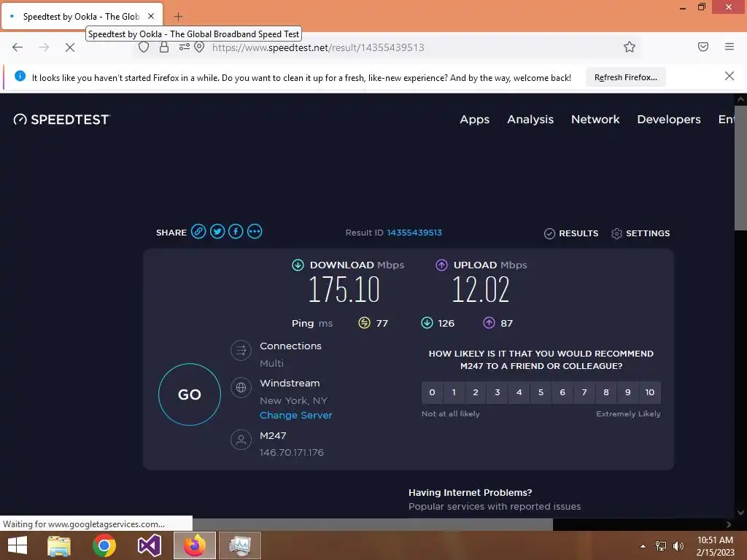Open the taskbar clock and date
The height and width of the screenshot is (560, 747).
point(715,545)
